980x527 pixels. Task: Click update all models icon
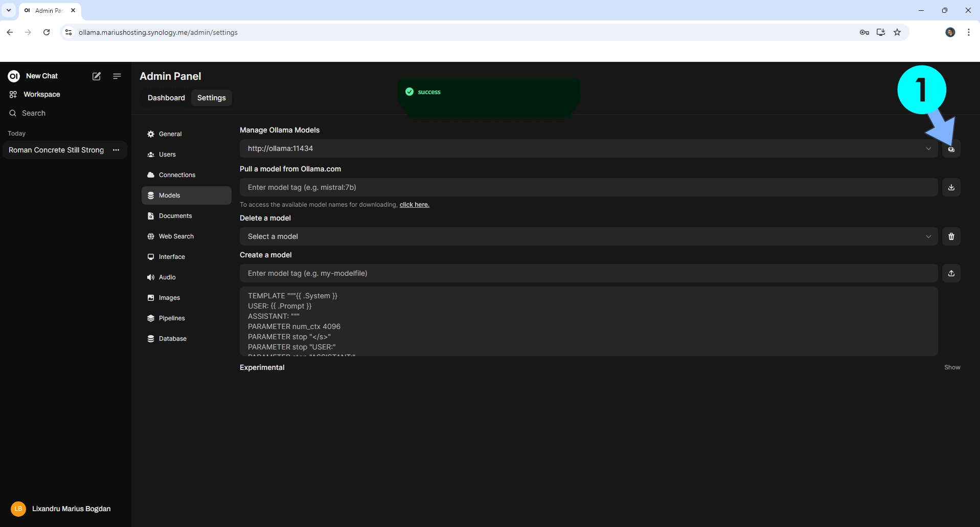[951, 149]
